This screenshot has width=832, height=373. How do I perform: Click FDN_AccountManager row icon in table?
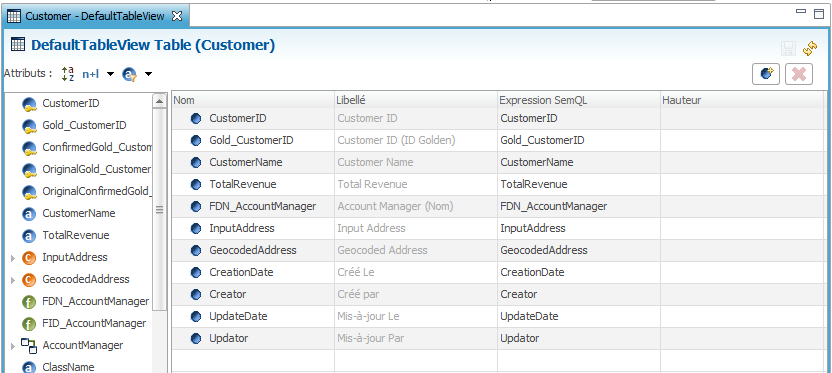pyautogui.click(x=196, y=206)
